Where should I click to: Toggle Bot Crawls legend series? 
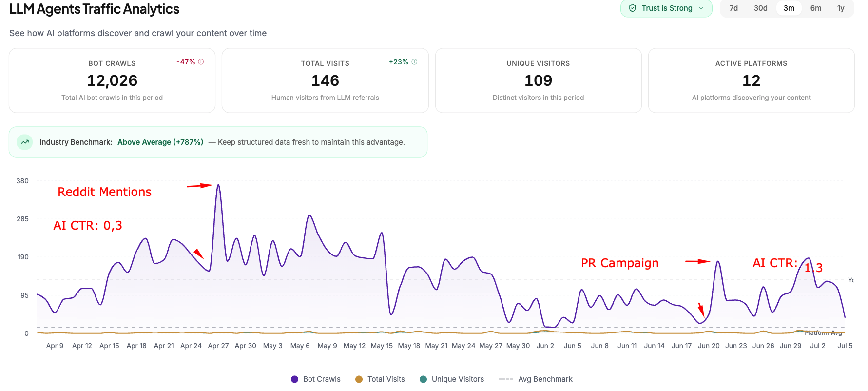(x=315, y=379)
